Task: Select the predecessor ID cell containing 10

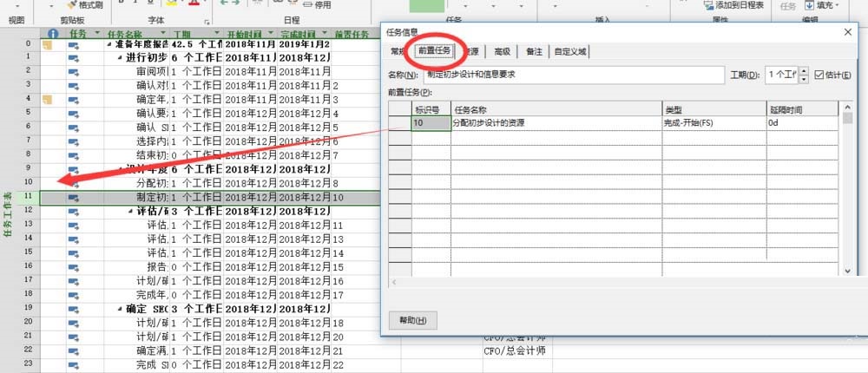Action: point(431,123)
